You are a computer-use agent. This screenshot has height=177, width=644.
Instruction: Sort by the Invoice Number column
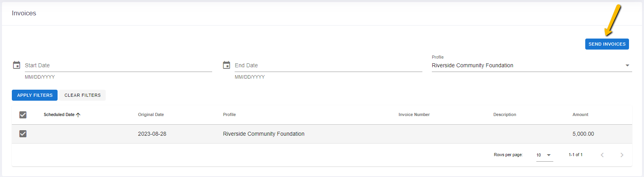(x=414, y=114)
